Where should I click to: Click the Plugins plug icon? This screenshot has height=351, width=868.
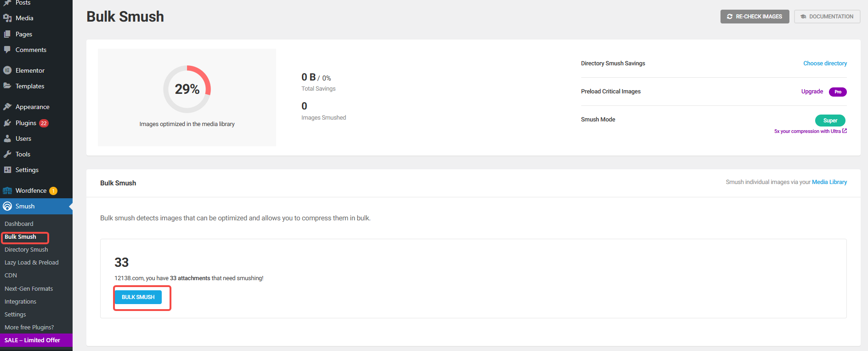coord(7,123)
